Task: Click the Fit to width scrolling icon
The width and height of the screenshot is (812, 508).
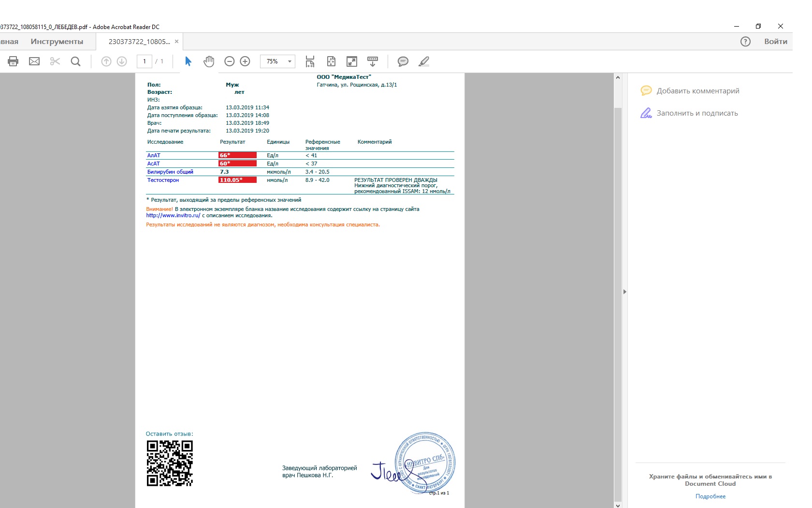Action: pyautogui.click(x=310, y=61)
